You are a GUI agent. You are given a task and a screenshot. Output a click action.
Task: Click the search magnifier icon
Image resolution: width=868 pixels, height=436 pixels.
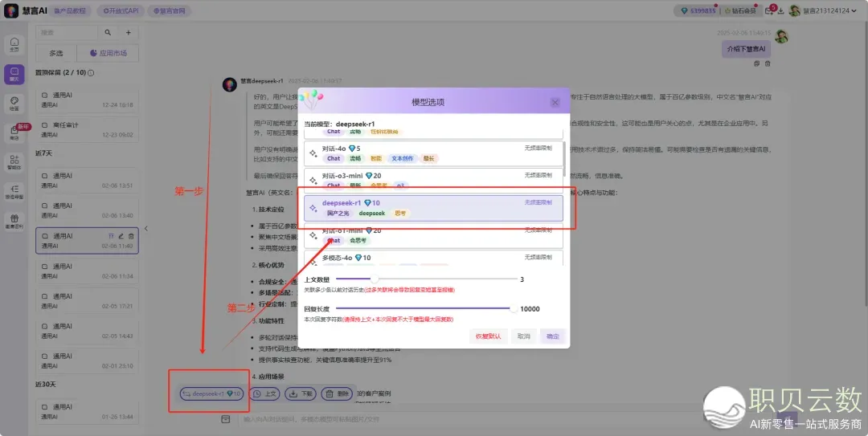108,33
